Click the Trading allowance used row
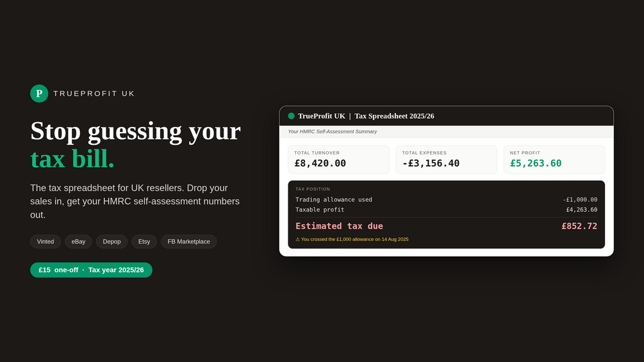The height and width of the screenshot is (362, 644). (x=447, y=200)
